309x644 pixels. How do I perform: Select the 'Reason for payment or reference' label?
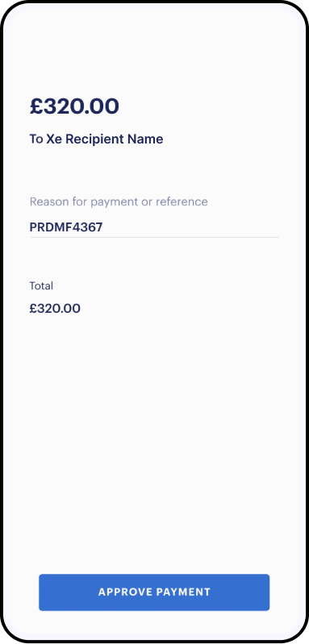coord(119,202)
